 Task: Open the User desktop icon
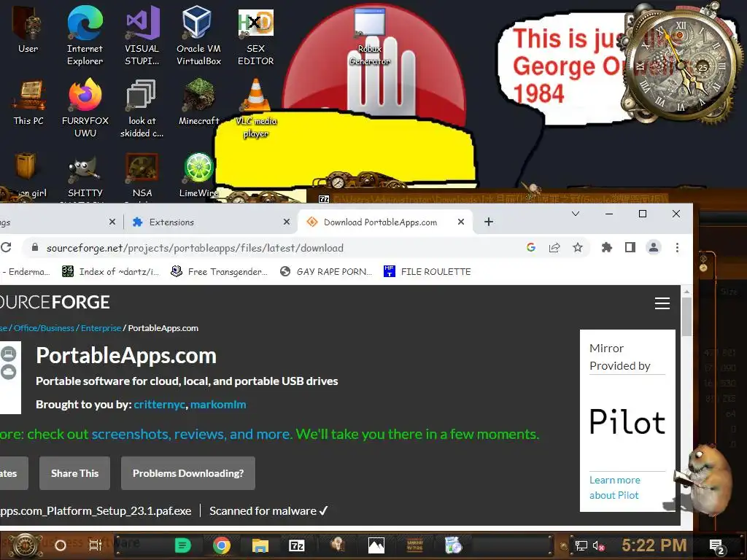(x=28, y=30)
